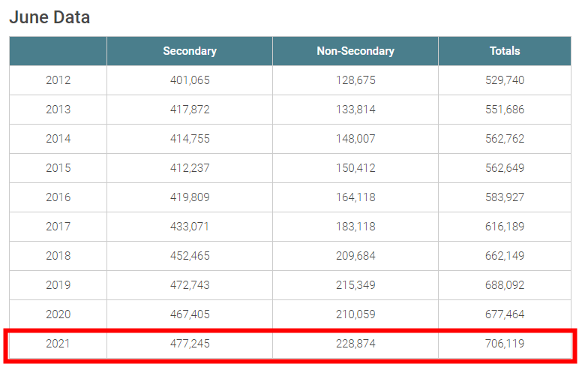This screenshot has height=367, width=588.
Task: Click the 2020 total 677,464
Action: coord(505,314)
